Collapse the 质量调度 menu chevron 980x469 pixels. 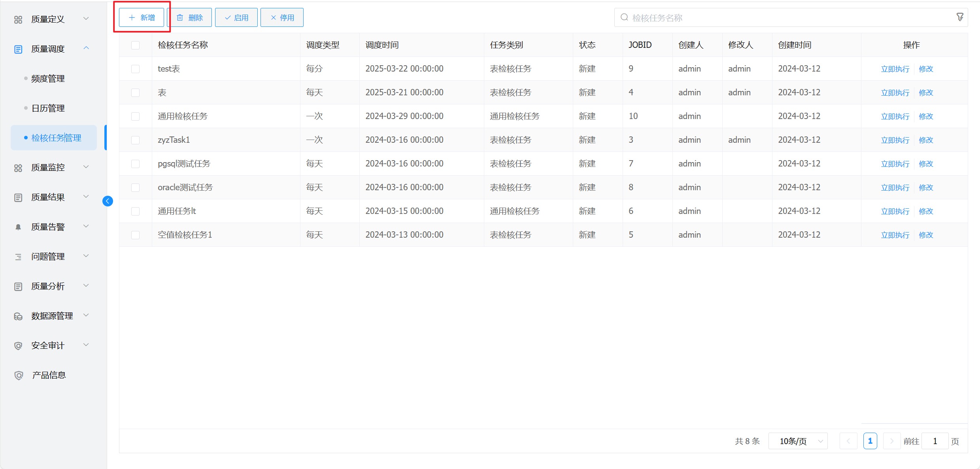click(x=86, y=48)
